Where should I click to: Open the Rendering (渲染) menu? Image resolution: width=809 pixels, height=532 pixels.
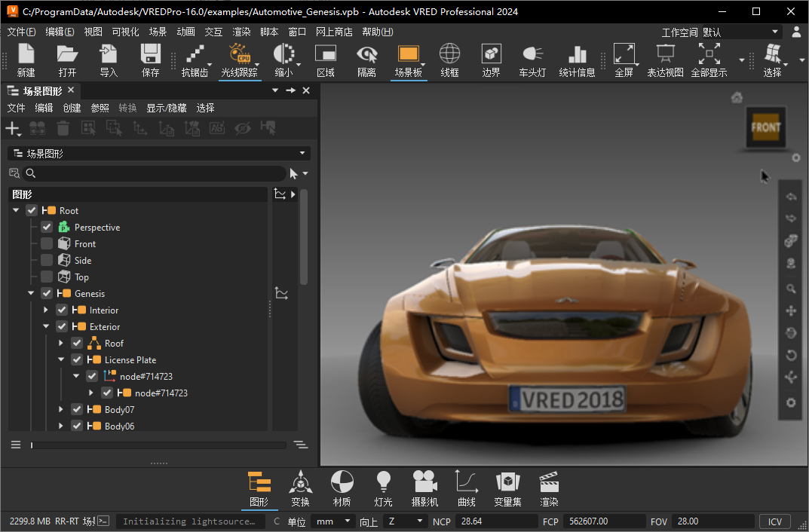click(241, 32)
